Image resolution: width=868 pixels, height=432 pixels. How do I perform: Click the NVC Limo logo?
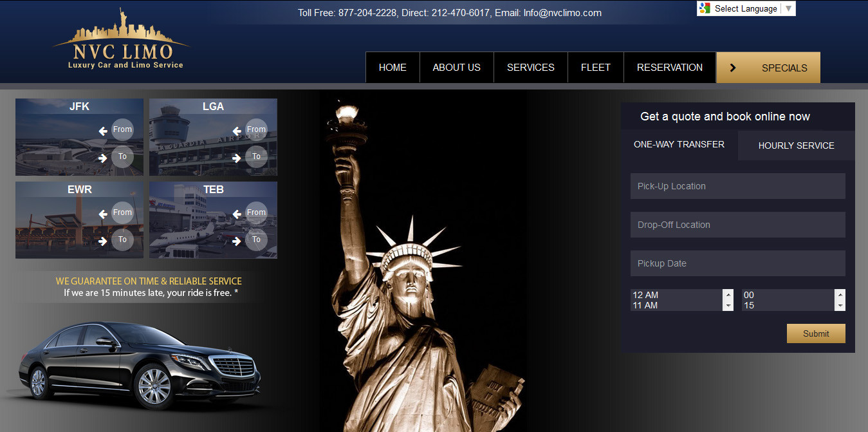[x=121, y=40]
